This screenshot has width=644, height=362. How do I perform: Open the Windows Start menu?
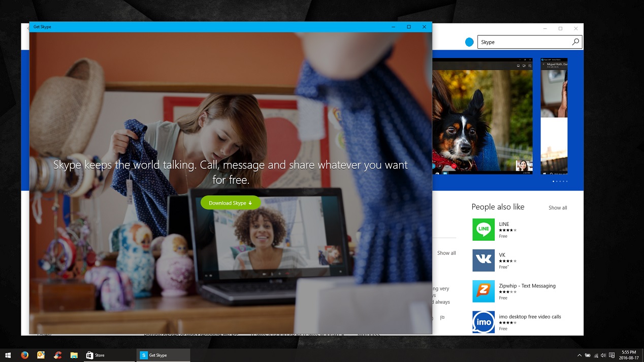[x=8, y=355]
